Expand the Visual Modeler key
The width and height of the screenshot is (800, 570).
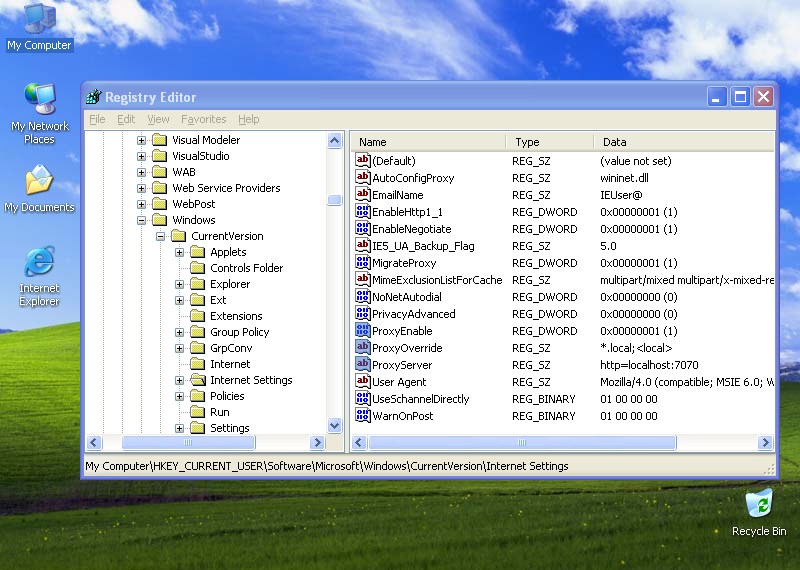click(x=141, y=140)
